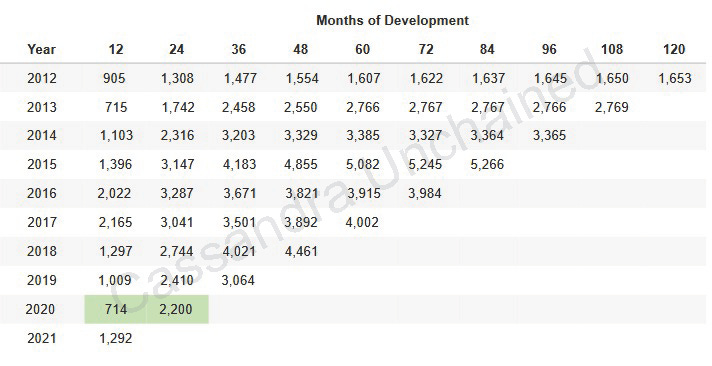Click the value 5,266 in 2015 row
The width and height of the screenshot is (712, 366).
(x=487, y=164)
